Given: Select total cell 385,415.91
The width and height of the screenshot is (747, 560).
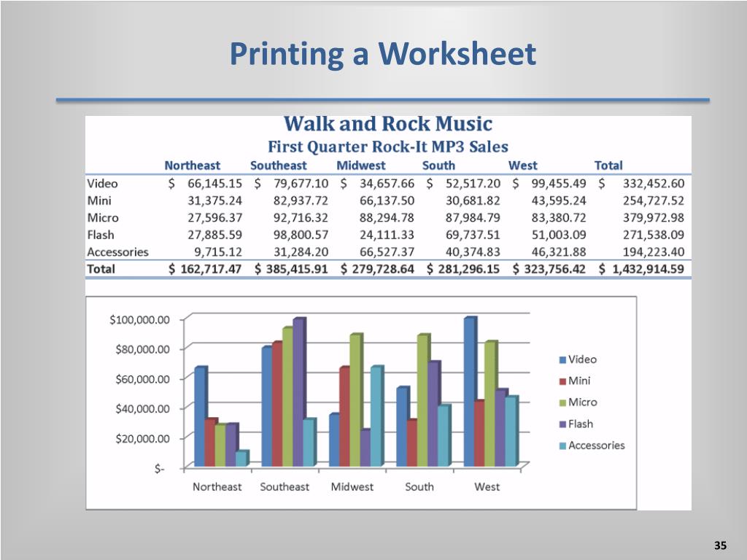Looking at the screenshot, I should coord(298,269).
